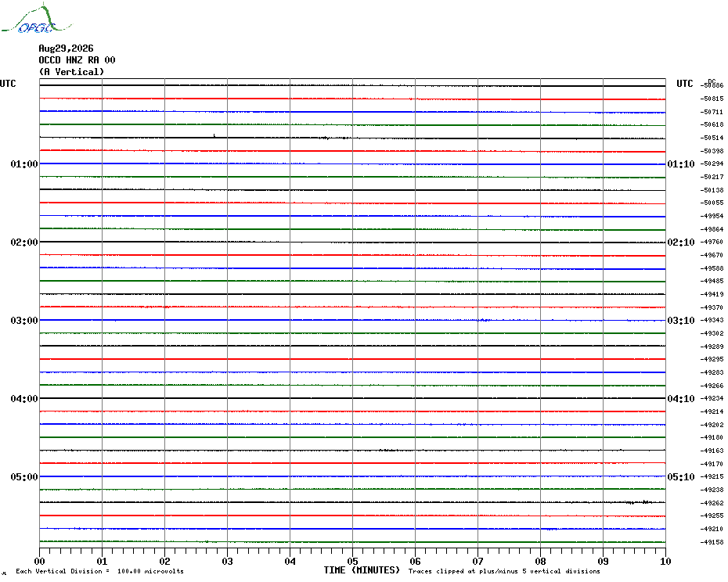Click the 03:10 time label on right
Screen dimensions: 728x582
point(681,321)
